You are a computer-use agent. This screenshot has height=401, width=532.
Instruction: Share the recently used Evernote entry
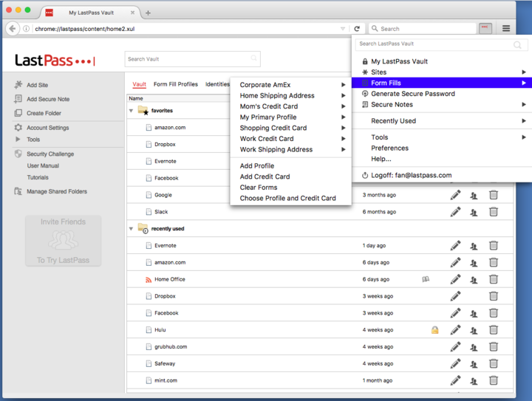tap(474, 246)
